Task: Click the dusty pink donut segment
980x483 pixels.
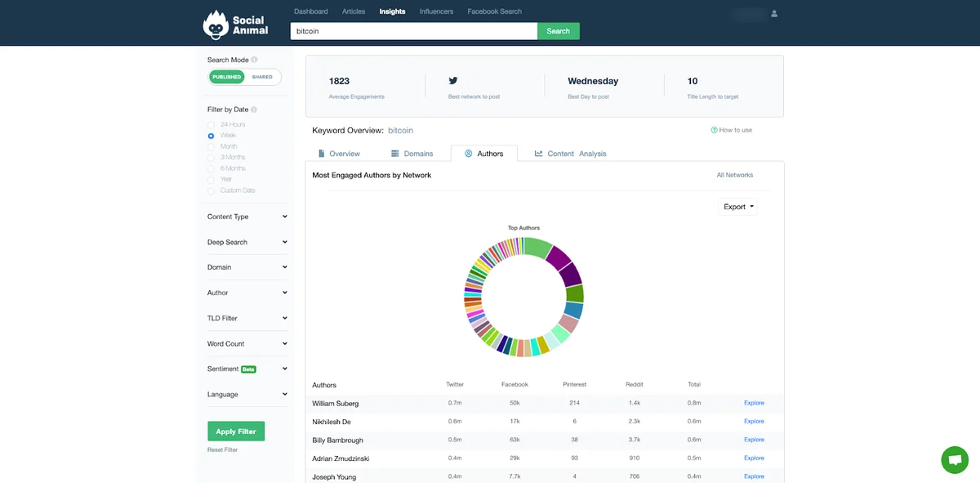Action: click(568, 324)
